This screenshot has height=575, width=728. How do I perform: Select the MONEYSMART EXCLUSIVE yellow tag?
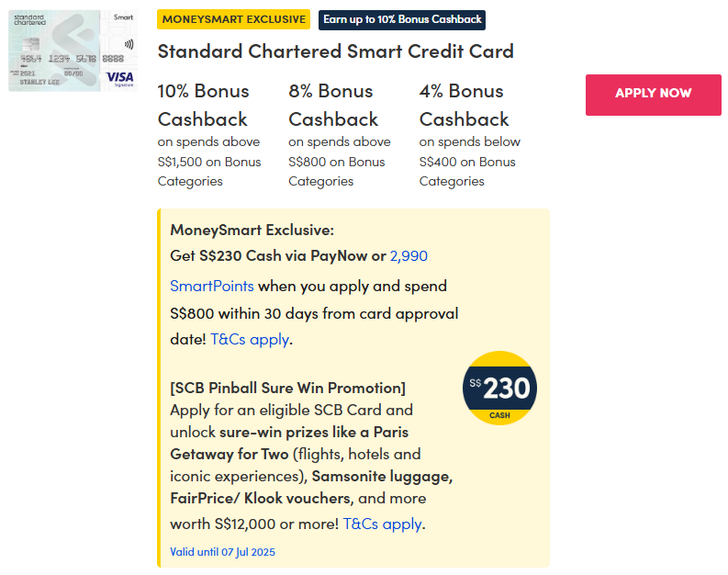click(234, 19)
